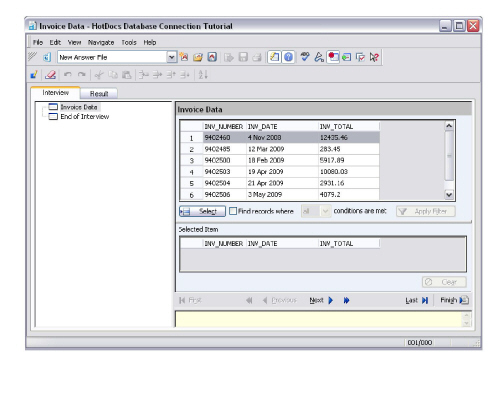Click the spell check icon in toolbar
This screenshot has height=412, width=490.
point(304,57)
